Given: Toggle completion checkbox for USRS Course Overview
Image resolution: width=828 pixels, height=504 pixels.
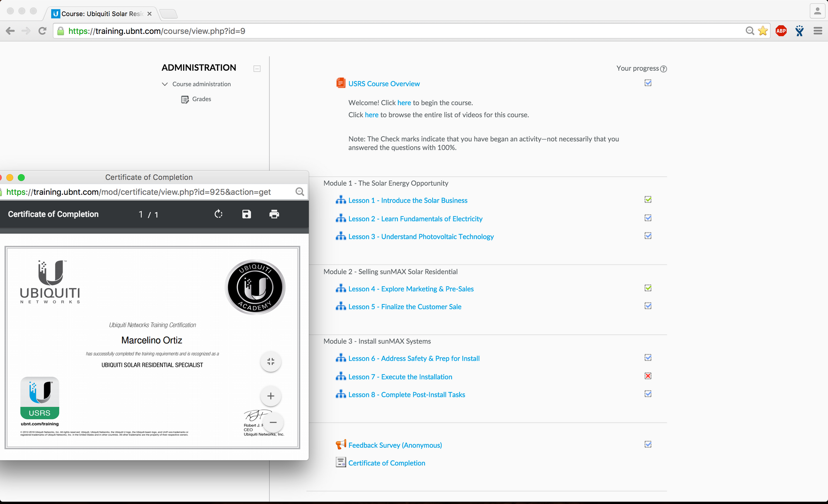Looking at the screenshot, I should 648,83.
